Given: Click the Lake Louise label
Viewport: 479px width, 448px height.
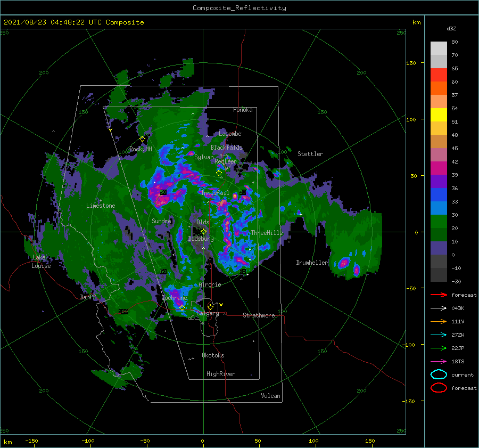Looking at the screenshot, I should click(x=41, y=262).
